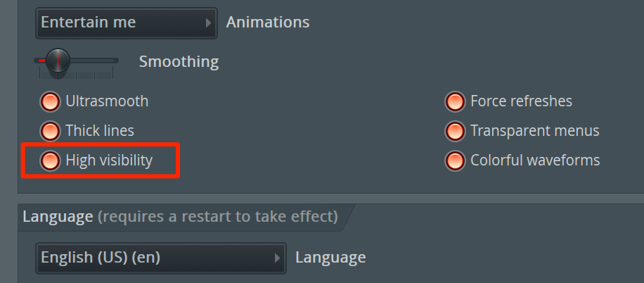This screenshot has width=644, height=283.
Task: Click the arrow on the Animations dropdown
Action: point(208,23)
